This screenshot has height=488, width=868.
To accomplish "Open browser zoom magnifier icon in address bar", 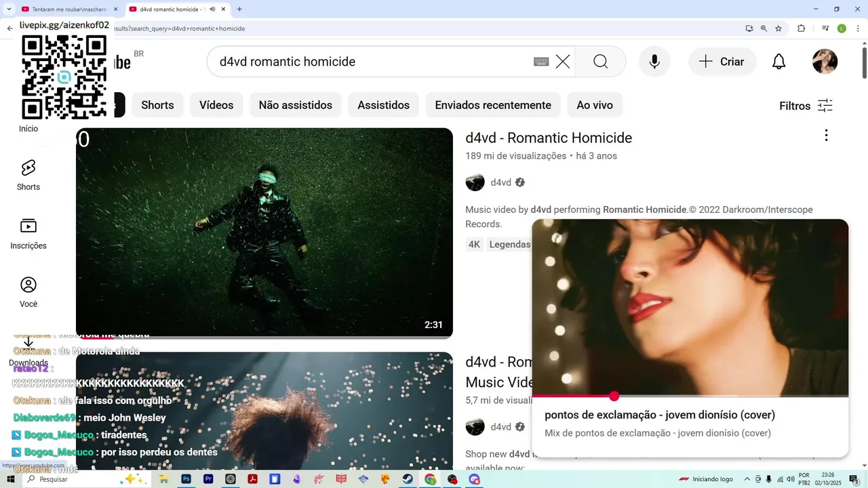I will (764, 28).
